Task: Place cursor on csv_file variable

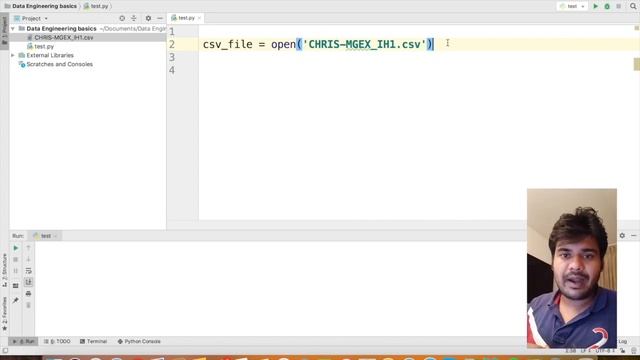Action: [227, 44]
